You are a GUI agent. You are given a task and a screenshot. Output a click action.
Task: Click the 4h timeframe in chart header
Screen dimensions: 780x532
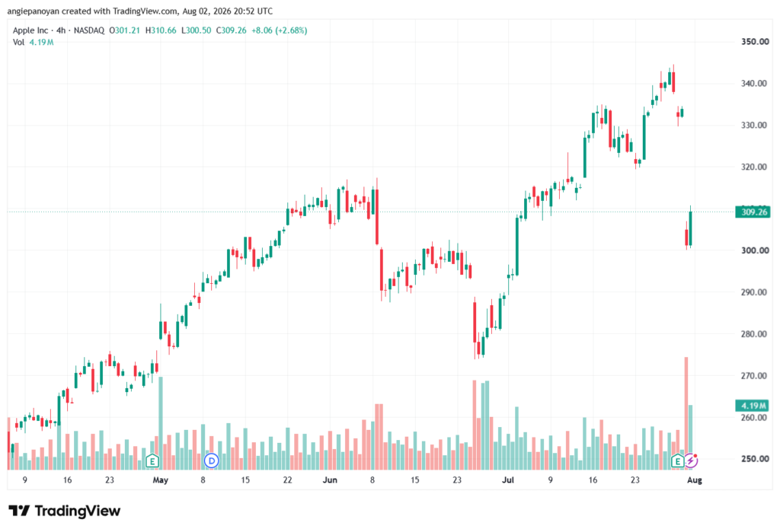pyautogui.click(x=61, y=30)
